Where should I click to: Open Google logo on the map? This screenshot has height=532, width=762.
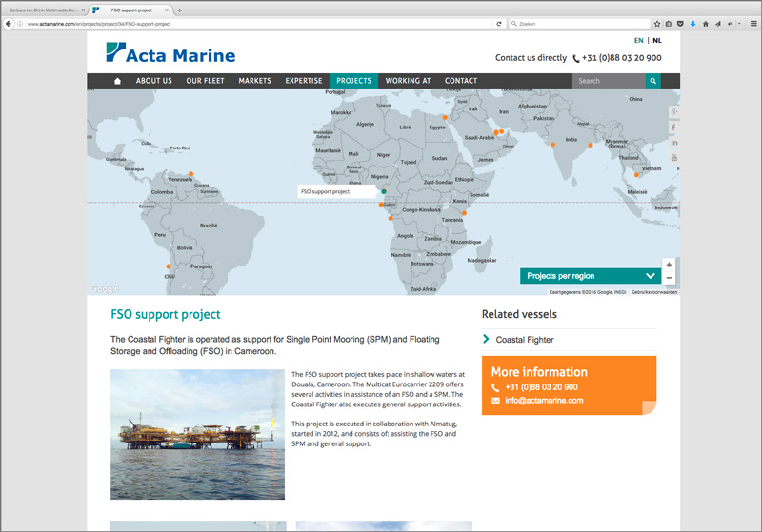click(104, 288)
